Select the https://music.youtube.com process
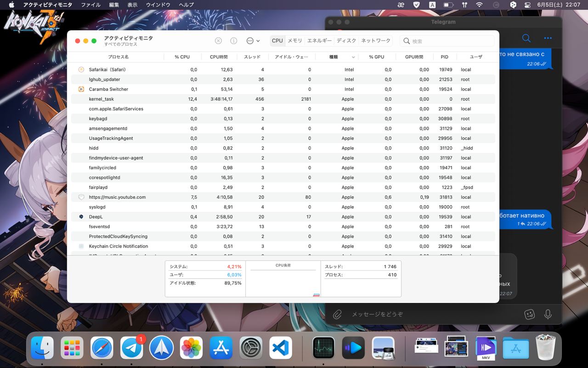The width and height of the screenshot is (588, 368). pyautogui.click(x=283, y=197)
